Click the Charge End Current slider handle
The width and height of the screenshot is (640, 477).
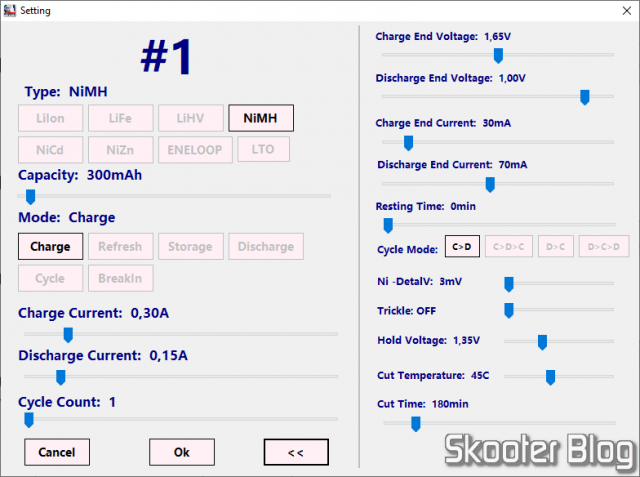(408, 143)
